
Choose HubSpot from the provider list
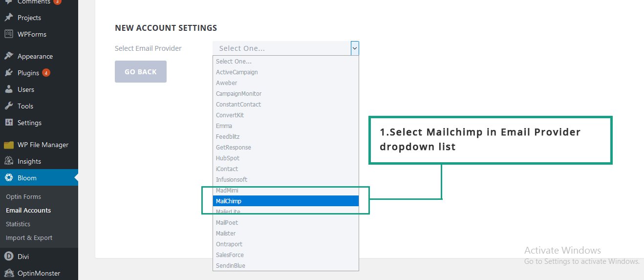[x=286, y=158]
